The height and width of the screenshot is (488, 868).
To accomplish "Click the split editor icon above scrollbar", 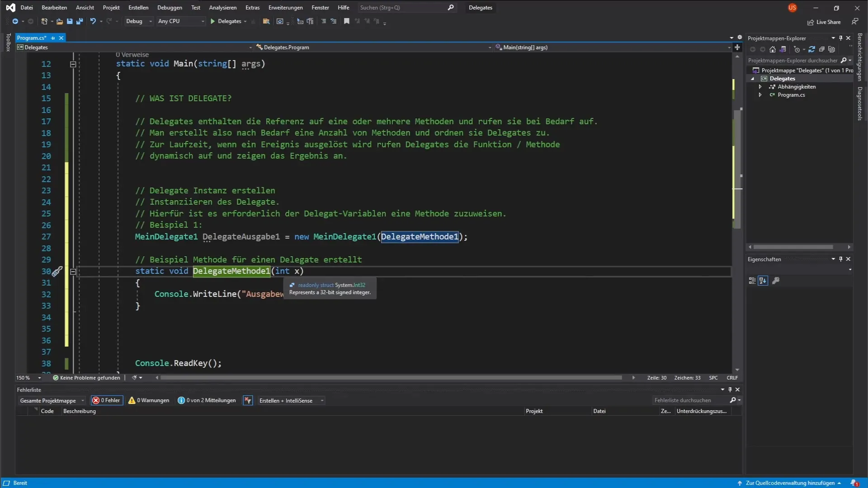I will (737, 47).
